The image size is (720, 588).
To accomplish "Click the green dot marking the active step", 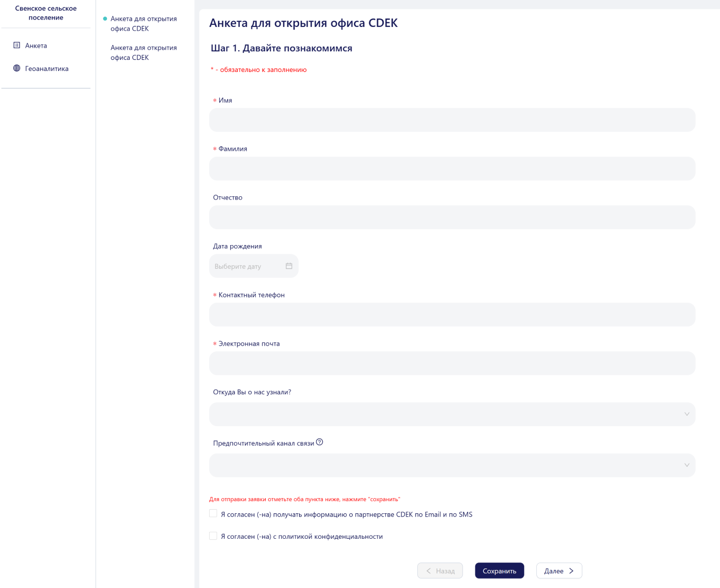I will pos(104,19).
